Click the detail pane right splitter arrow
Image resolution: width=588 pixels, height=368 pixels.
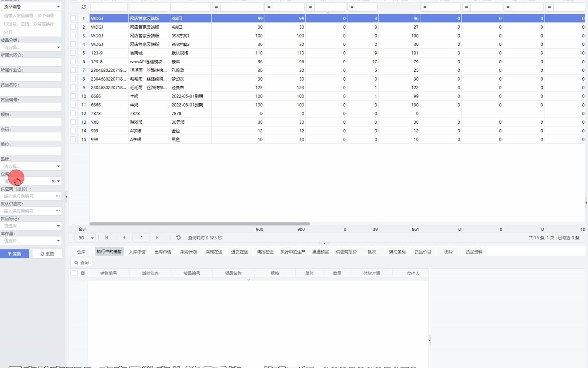click(429, 340)
